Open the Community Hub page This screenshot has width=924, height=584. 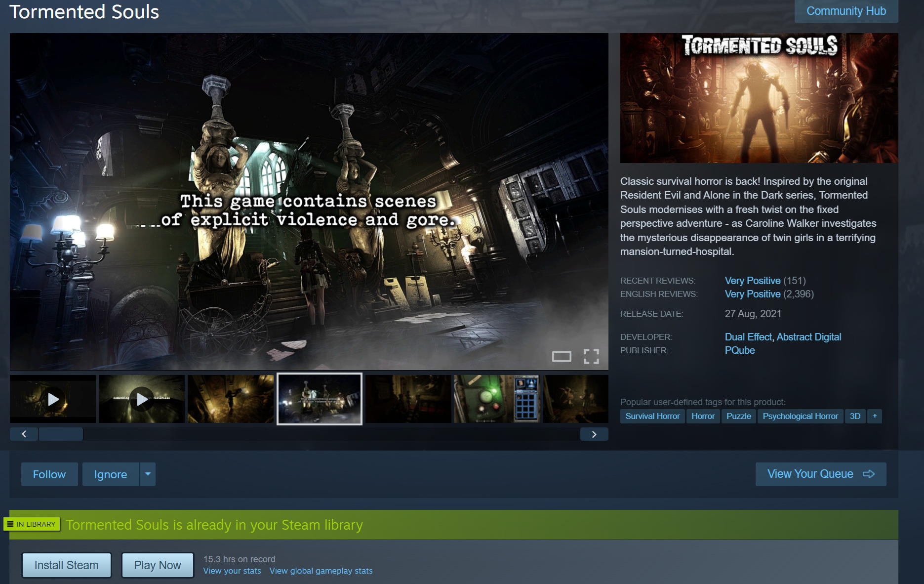click(846, 11)
